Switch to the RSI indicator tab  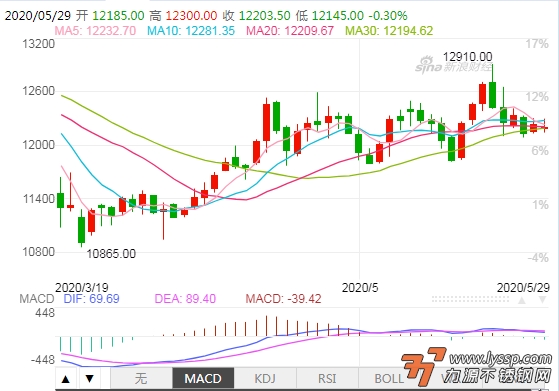point(327,379)
